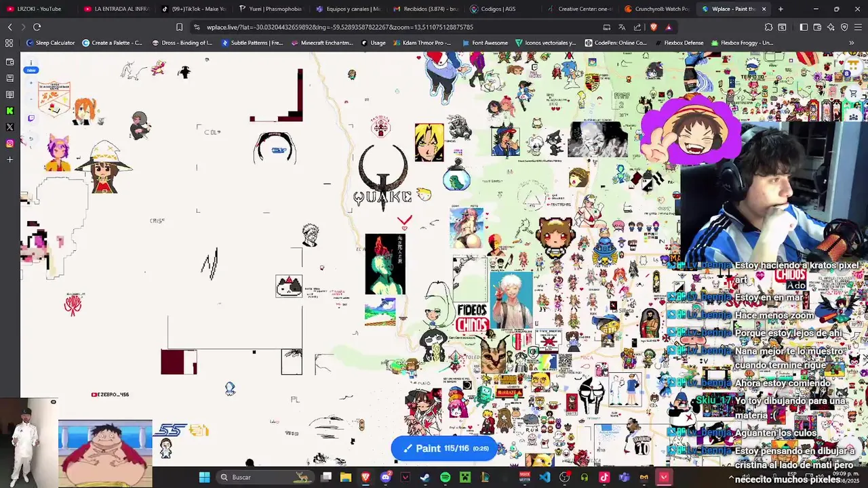Open Create a Palette bookmark

[112, 43]
